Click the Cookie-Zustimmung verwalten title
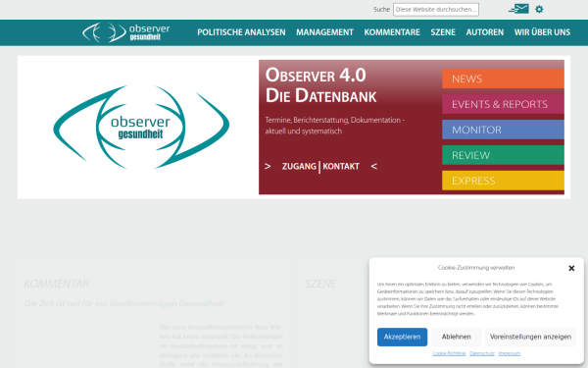Screen dimensions: 588x368 [x=476, y=268]
